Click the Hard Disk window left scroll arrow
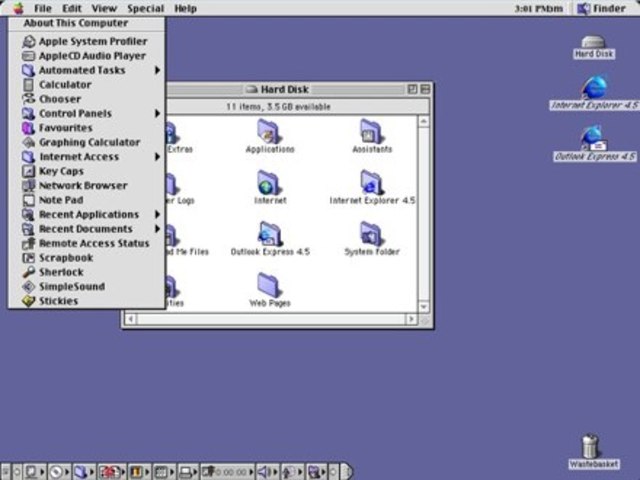 pyautogui.click(x=131, y=319)
